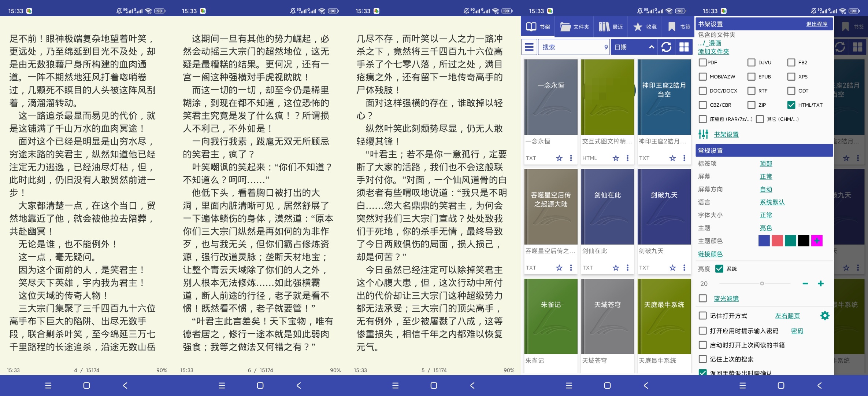Uncheck the HTML/TXT file type checkbox
Screen dimensions: 868x396
coord(791,105)
